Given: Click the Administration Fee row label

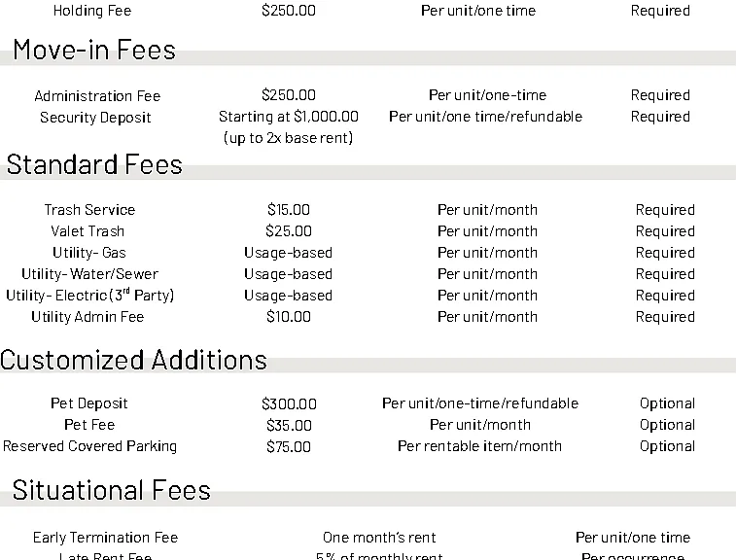Looking at the screenshot, I should [x=97, y=95].
